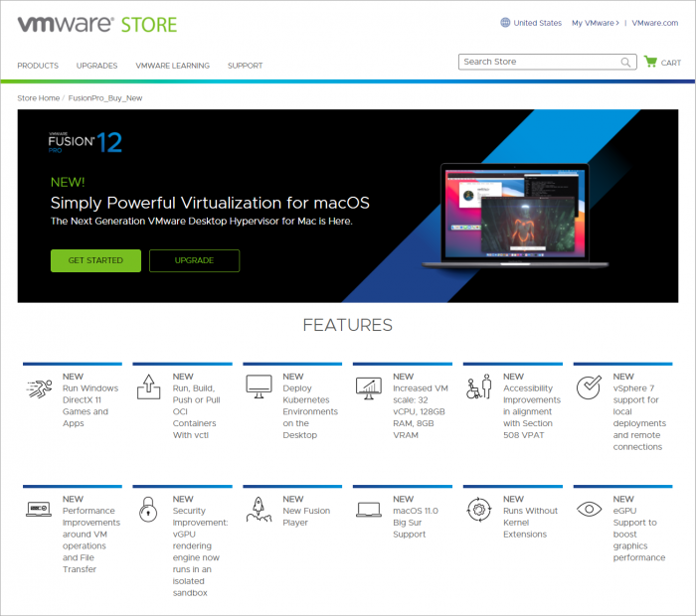
Task: Click "The Next Generation VMware Desktop Hypervisor" subtitle
Action: point(202,222)
